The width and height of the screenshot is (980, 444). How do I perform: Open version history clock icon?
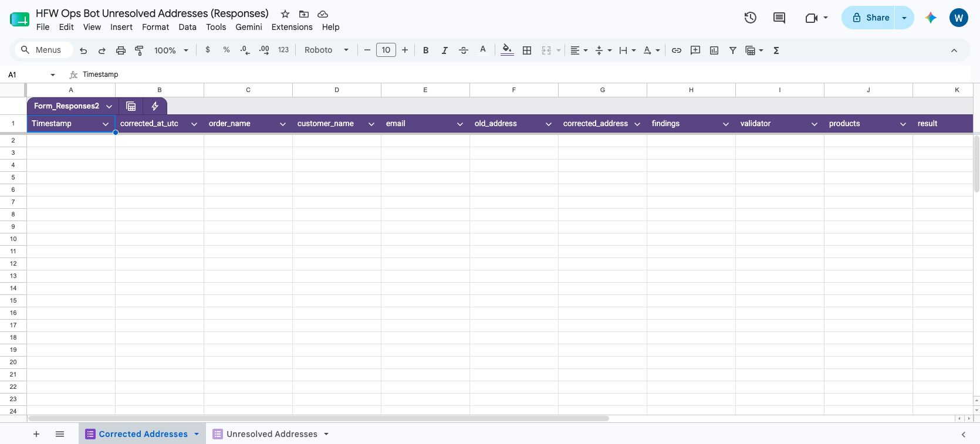(x=751, y=18)
